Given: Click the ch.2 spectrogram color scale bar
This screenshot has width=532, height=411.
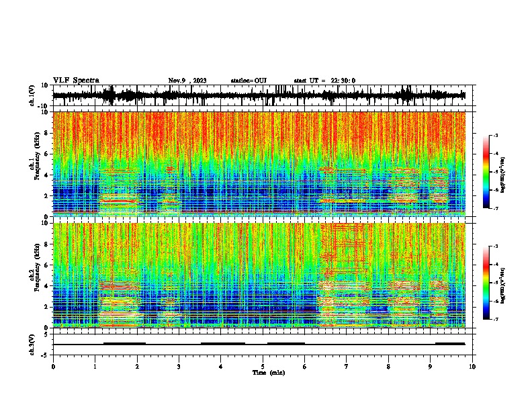Looking at the screenshot, I should [486, 283].
